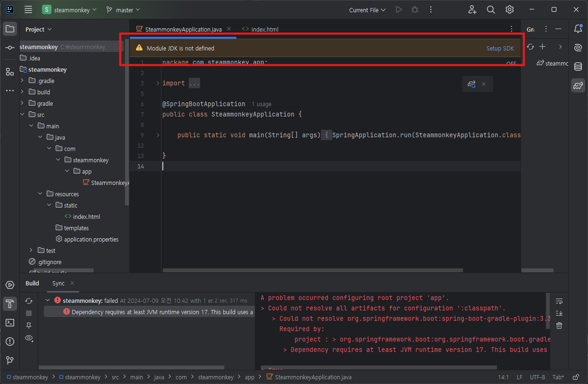
Task: Select the JVM runtime version 17 error row
Action: tap(149, 312)
